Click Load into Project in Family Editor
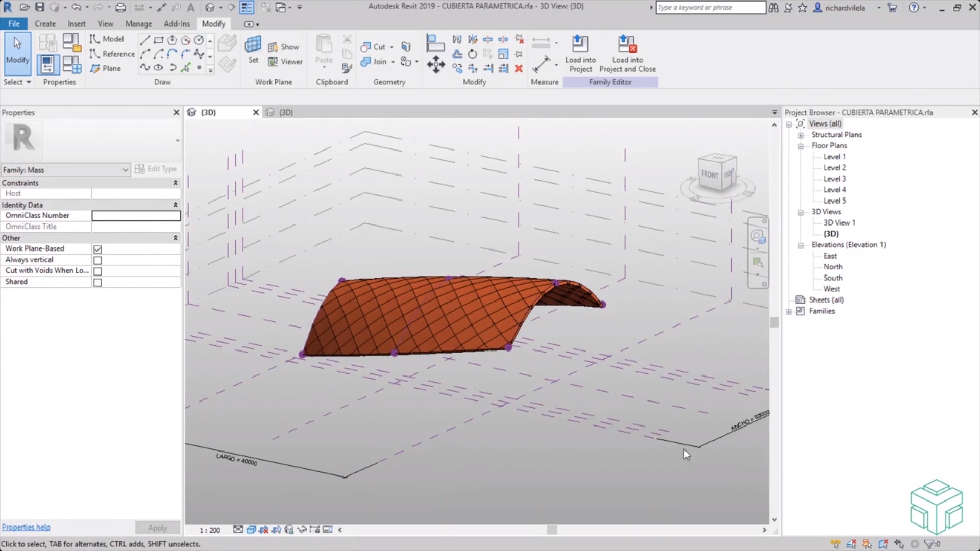 [x=580, y=51]
